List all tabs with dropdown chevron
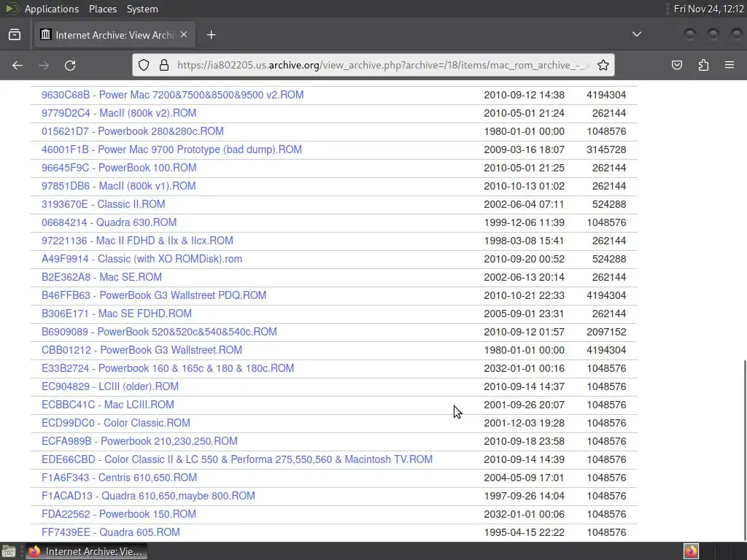Viewport: 747px width, 560px height. pos(636,34)
